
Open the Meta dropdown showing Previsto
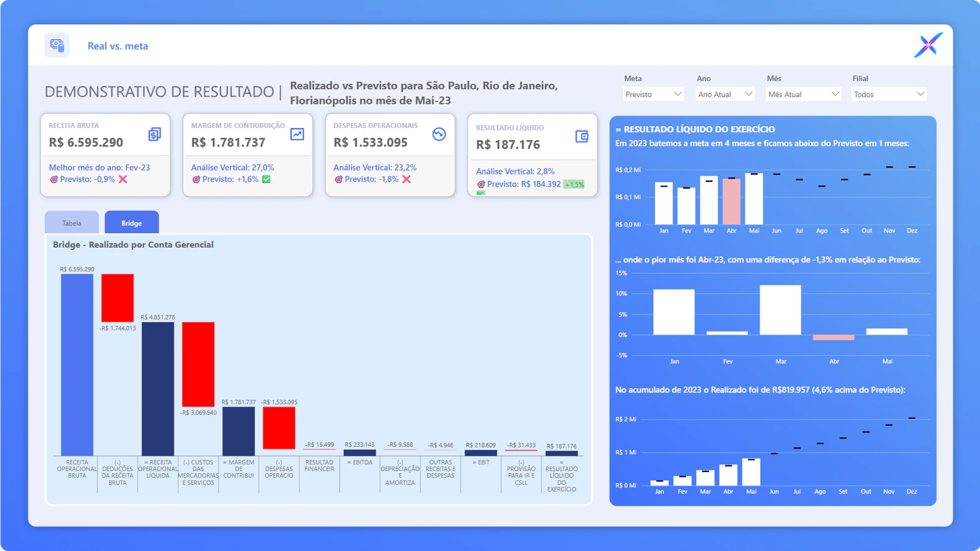coord(654,94)
